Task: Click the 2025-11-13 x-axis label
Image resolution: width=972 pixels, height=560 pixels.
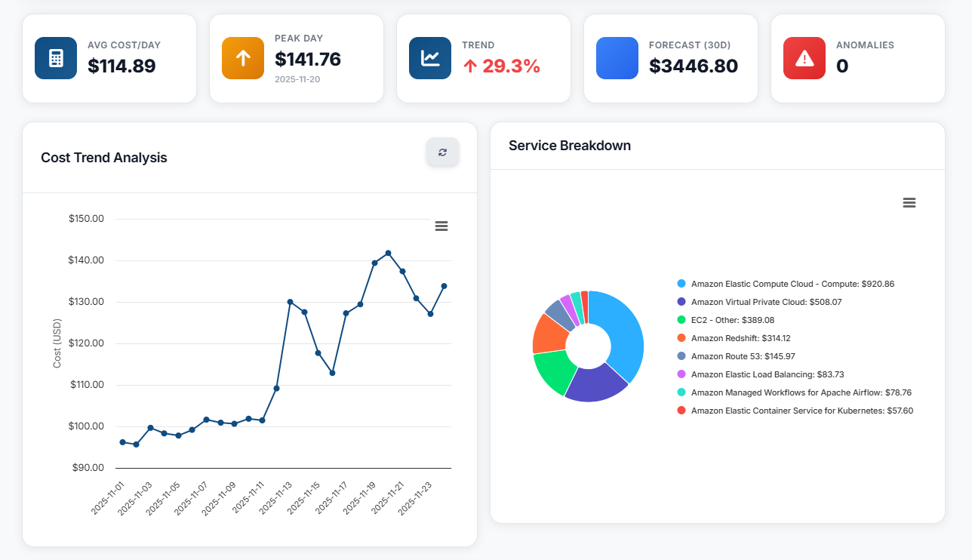Action: (277, 497)
